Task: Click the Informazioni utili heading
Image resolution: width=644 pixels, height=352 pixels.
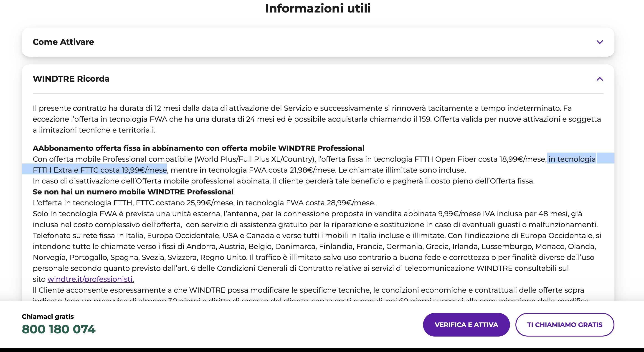Action: [317, 8]
